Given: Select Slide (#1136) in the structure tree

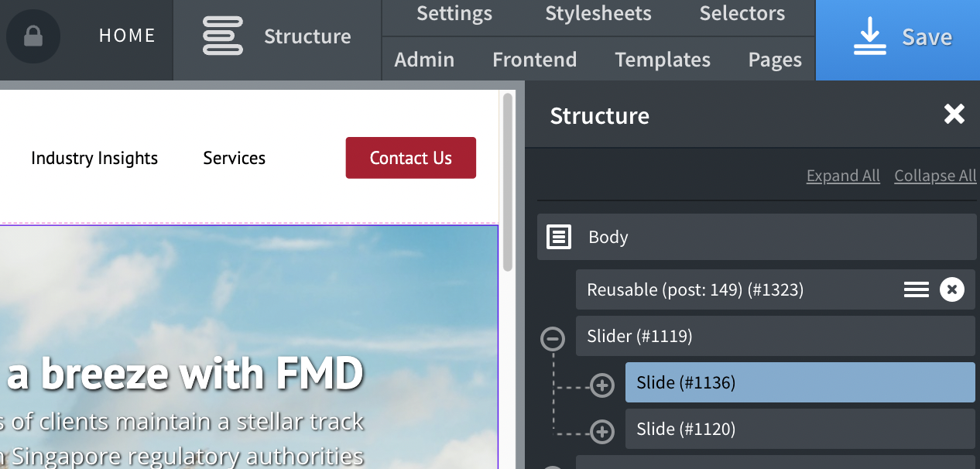Looking at the screenshot, I should (x=800, y=382).
